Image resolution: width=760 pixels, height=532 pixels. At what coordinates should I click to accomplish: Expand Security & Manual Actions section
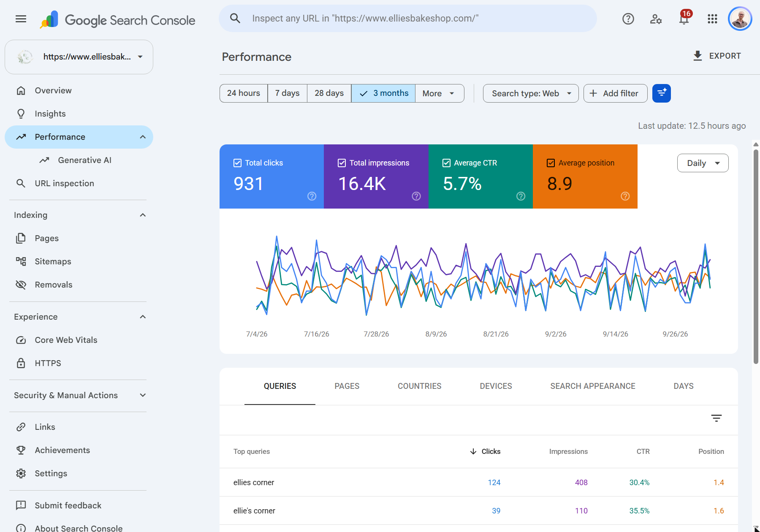[143, 395]
